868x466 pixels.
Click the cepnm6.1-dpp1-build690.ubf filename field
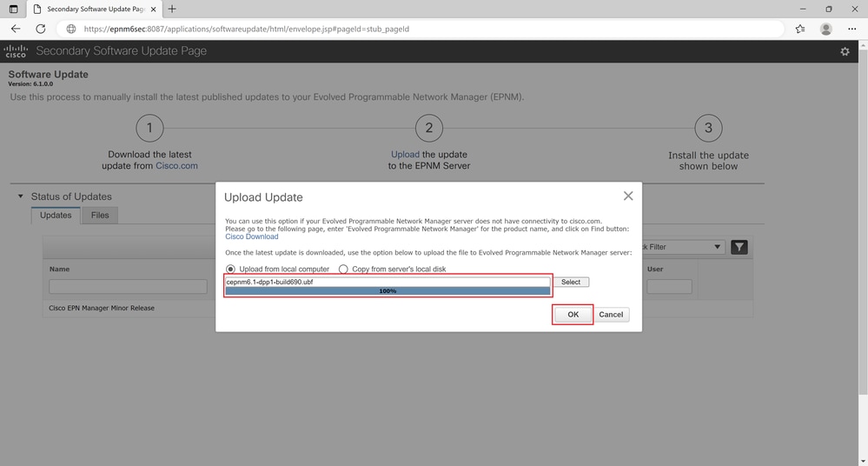click(388, 282)
